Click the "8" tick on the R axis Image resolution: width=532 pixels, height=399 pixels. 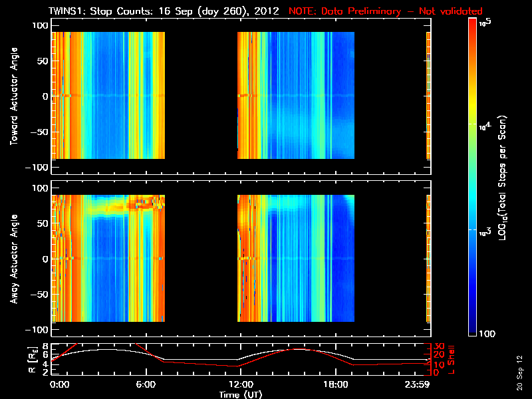tap(45, 346)
